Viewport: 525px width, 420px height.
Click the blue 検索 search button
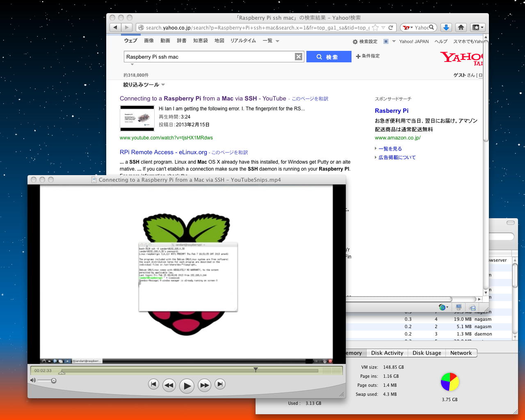click(329, 57)
